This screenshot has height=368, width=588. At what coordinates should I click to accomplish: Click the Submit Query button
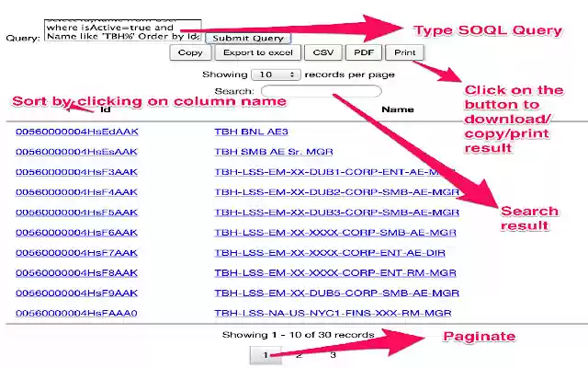(248, 39)
